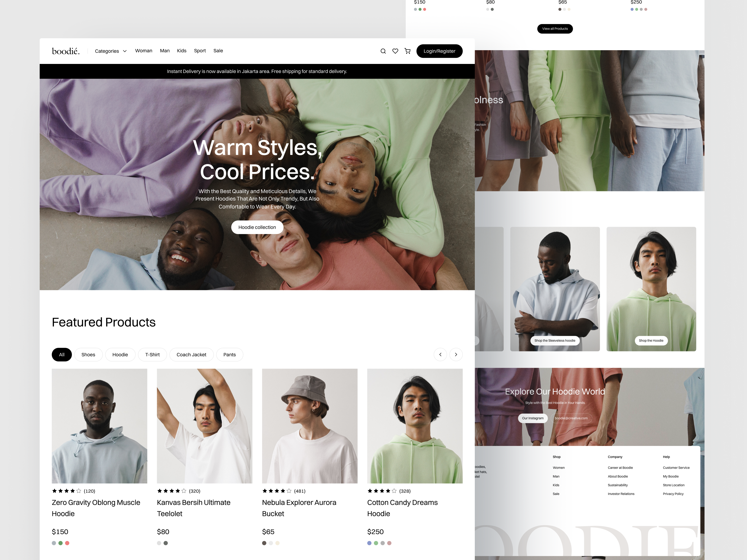Open the search icon in the navbar
Viewport: 747px width, 560px height.
point(383,51)
